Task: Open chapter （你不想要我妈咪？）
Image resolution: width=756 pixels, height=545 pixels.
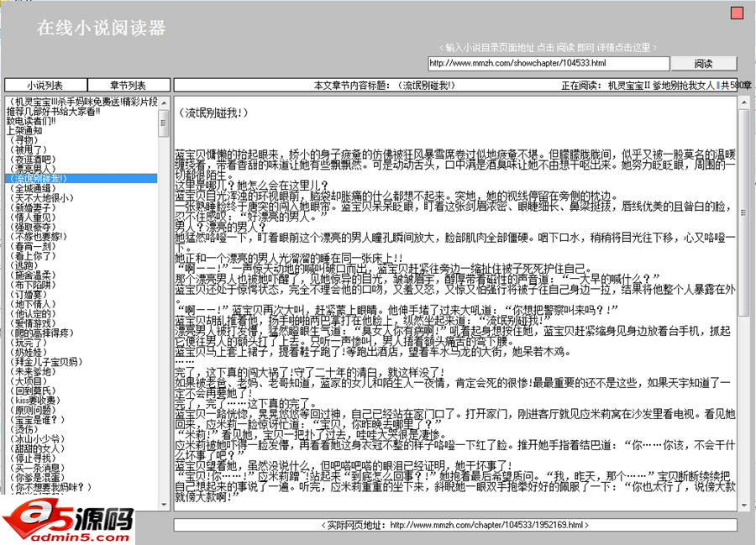Action: click(x=50, y=487)
